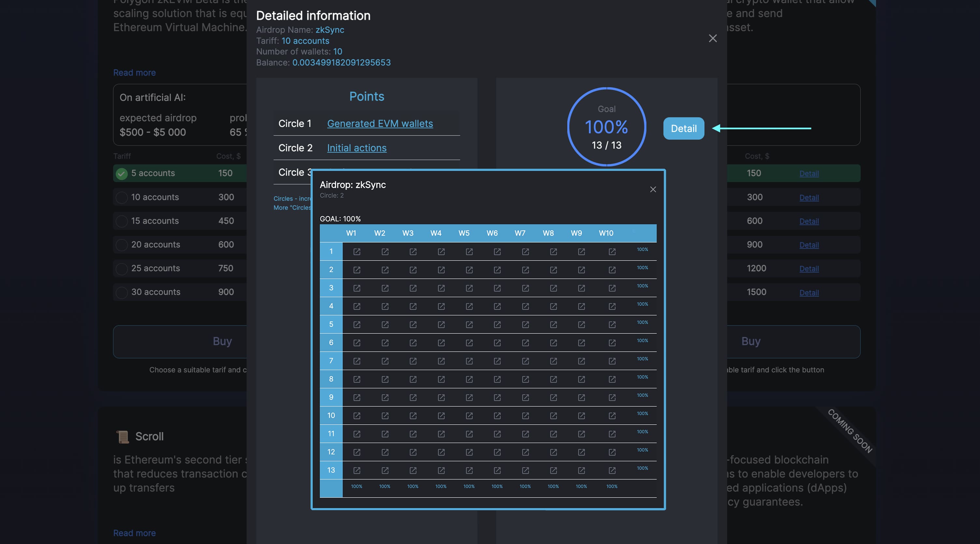
Task: Open external link icon for W5 row 3
Action: [469, 288]
